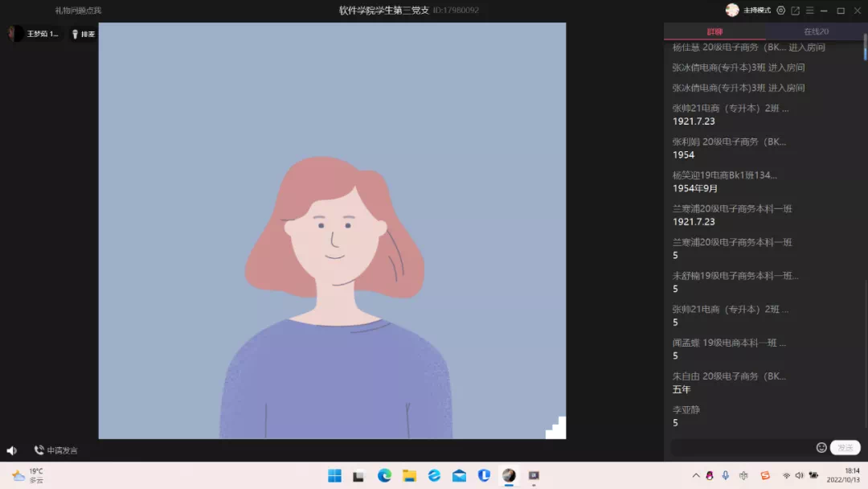Click the pop-out window icon
This screenshot has width=868, height=489.
[x=795, y=10]
